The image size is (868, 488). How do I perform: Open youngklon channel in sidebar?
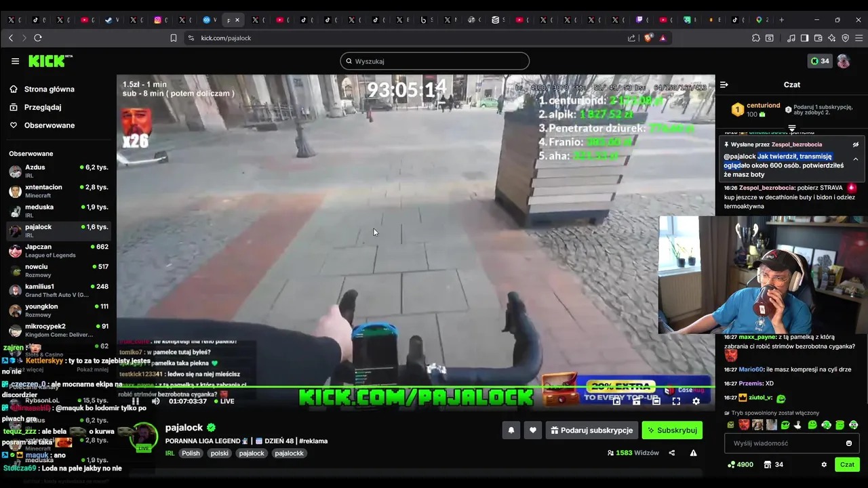click(58, 310)
